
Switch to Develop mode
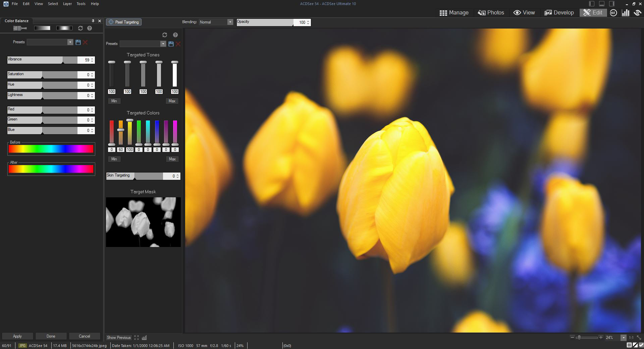559,13
